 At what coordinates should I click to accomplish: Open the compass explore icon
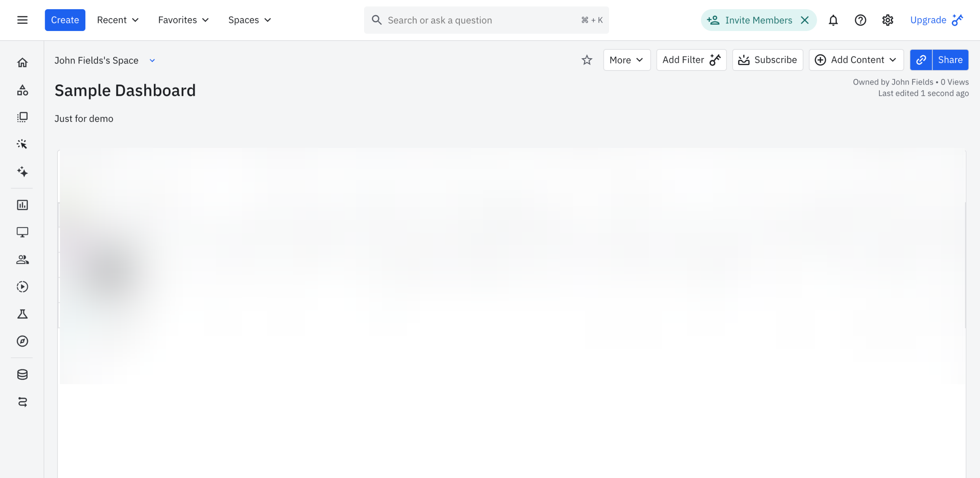pos(22,341)
